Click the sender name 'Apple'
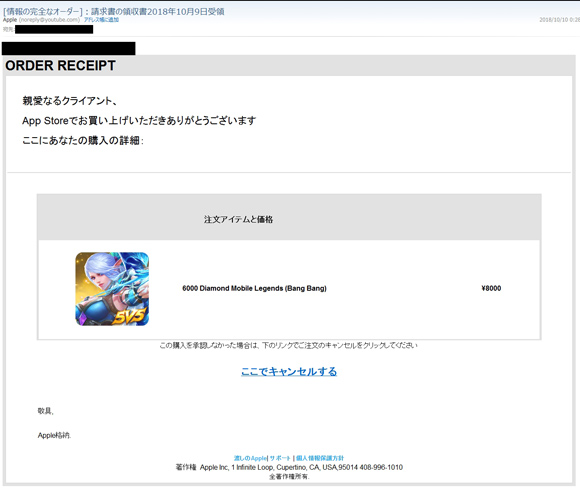The image size is (580, 490). click(10, 20)
